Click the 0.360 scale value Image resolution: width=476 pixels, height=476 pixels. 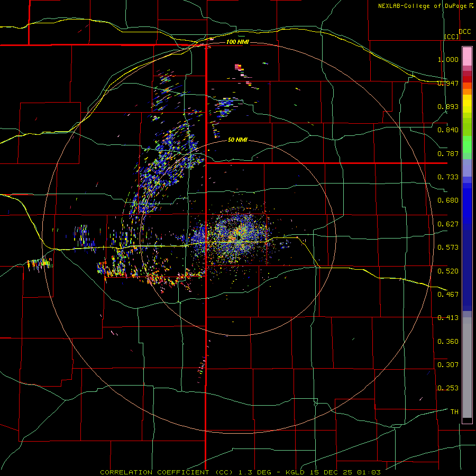(x=448, y=342)
